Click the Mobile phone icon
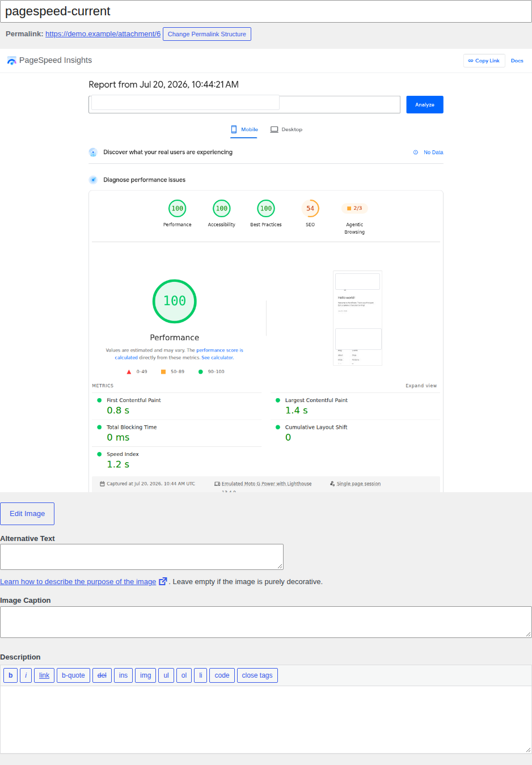Viewport: 532px width, 765px height. 234,129
